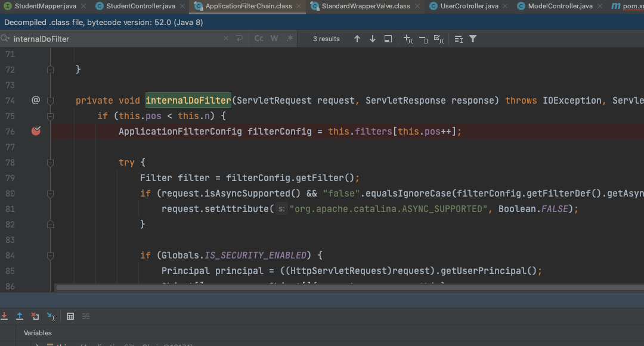The height and width of the screenshot is (346, 644).
Task: Add selection for next occurrence icon
Action: pos(408,39)
